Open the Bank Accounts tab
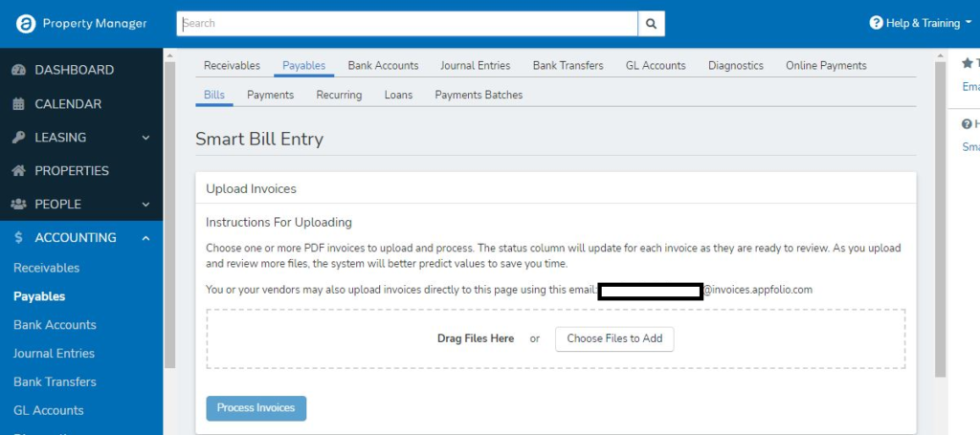980x435 pixels. [383, 66]
